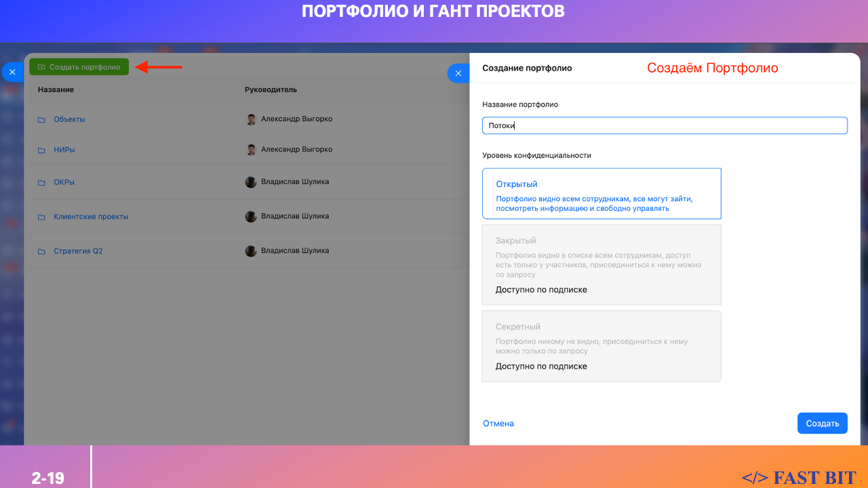Click the folder icon next to ОКРы
Viewport: 868px width, 488px height.
pyautogui.click(x=41, y=182)
